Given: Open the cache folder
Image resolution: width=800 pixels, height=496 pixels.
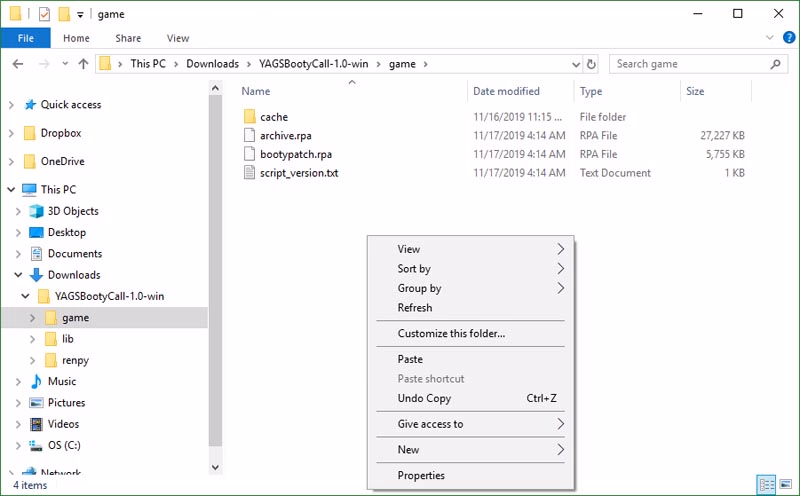Looking at the screenshot, I should point(273,117).
